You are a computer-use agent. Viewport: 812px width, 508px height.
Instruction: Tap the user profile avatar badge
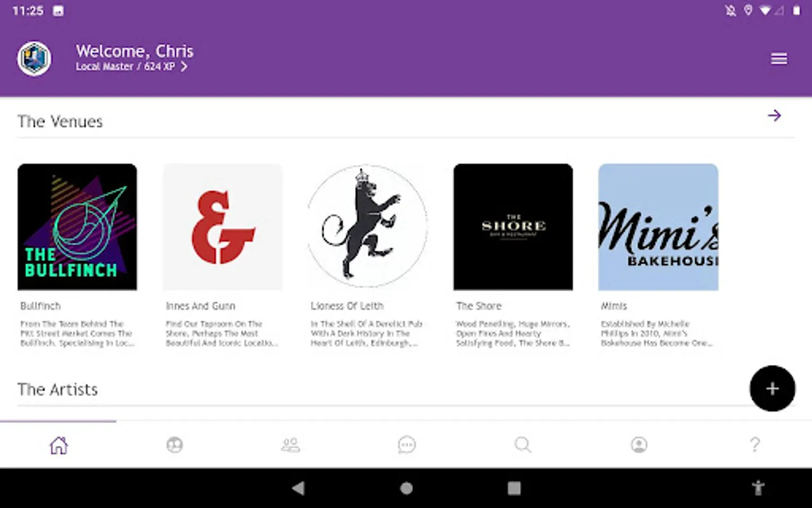point(34,59)
